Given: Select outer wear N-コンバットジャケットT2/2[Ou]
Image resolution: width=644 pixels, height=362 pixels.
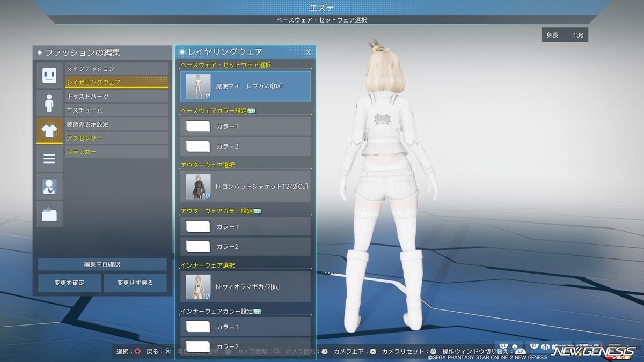Looking at the screenshot, I should coord(246,187).
